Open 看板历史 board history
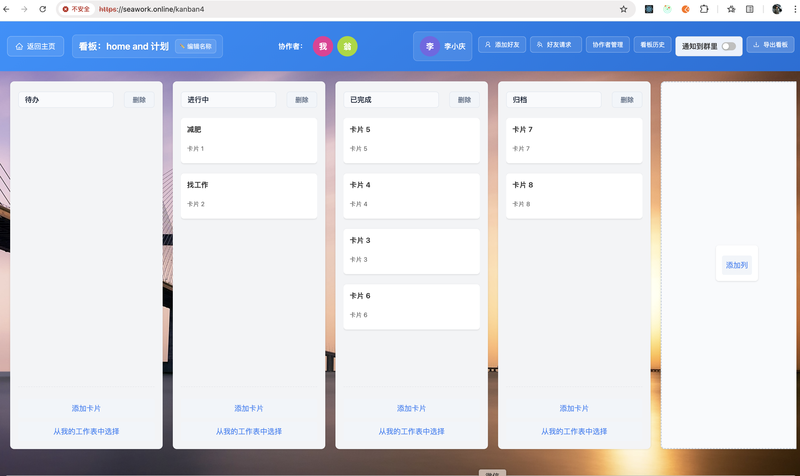800x476 pixels. pos(653,44)
